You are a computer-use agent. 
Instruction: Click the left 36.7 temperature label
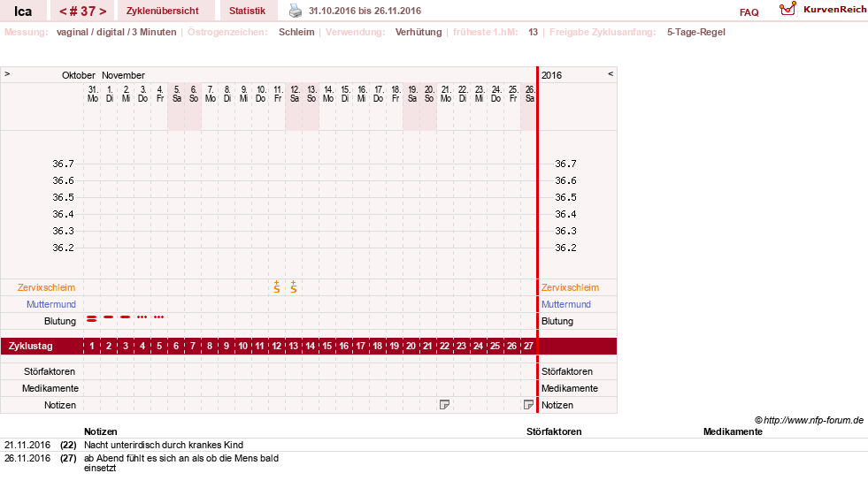(63, 164)
